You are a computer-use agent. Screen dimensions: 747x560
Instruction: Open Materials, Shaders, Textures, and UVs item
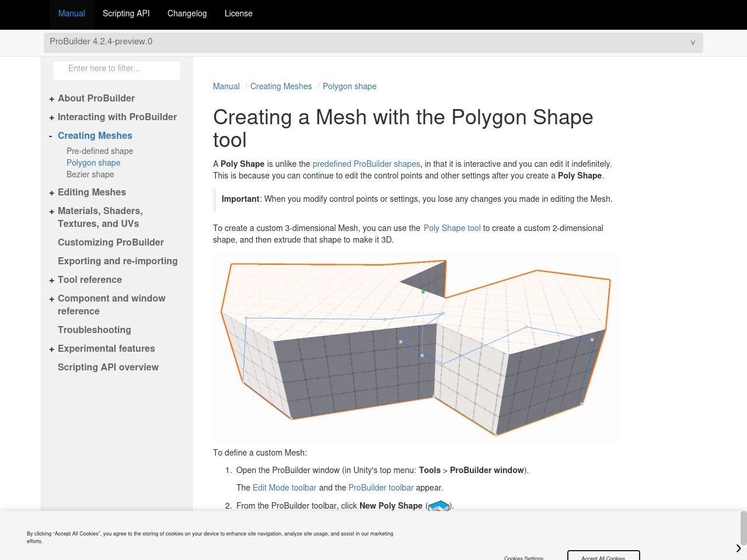(100, 217)
